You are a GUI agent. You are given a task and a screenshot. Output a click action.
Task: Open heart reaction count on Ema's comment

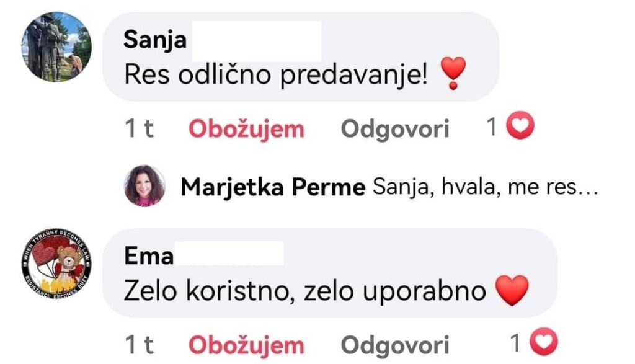tap(544, 343)
